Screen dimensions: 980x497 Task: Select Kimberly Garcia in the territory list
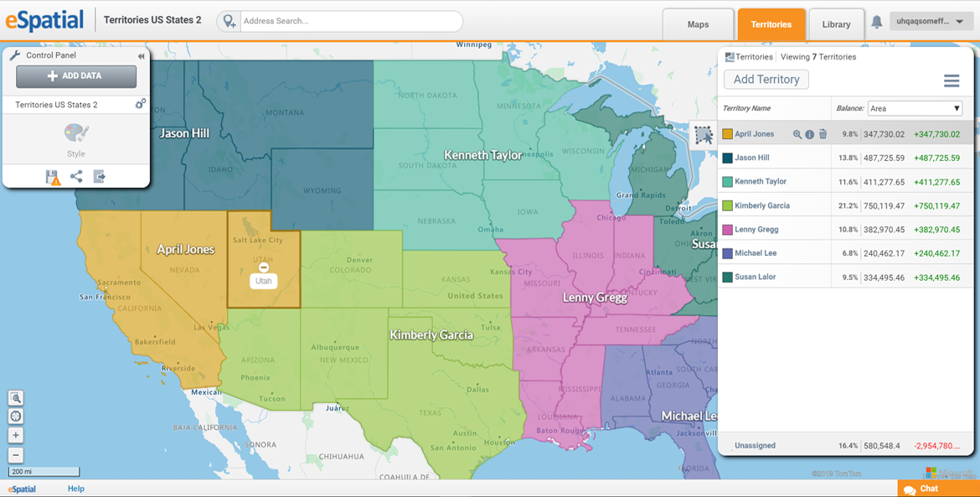click(x=762, y=205)
